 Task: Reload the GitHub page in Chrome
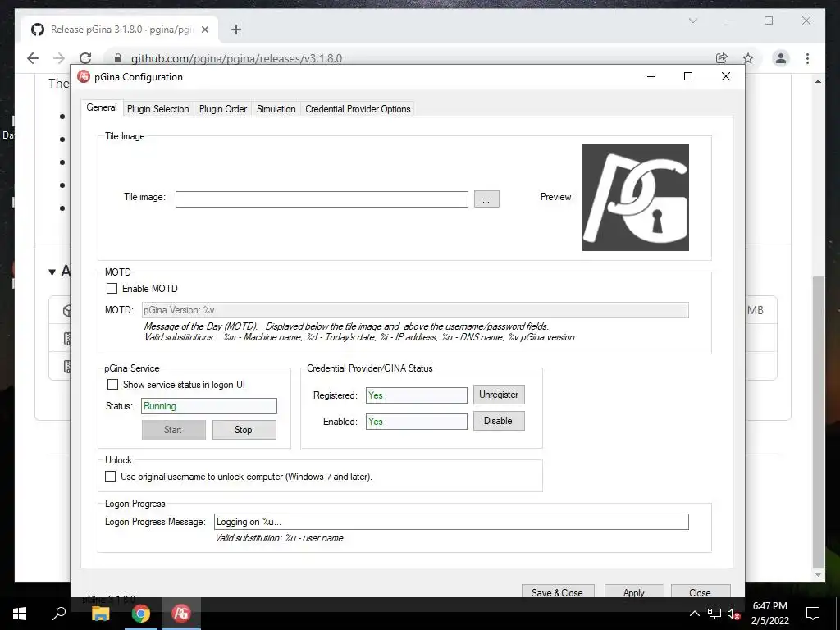coord(85,58)
